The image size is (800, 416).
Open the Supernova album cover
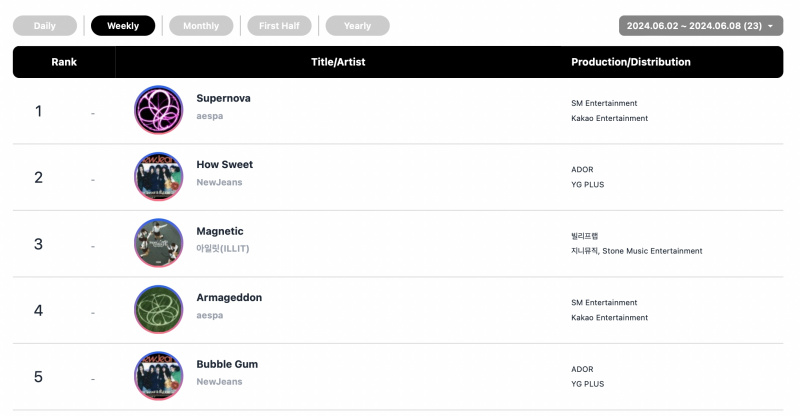click(158, 110)
